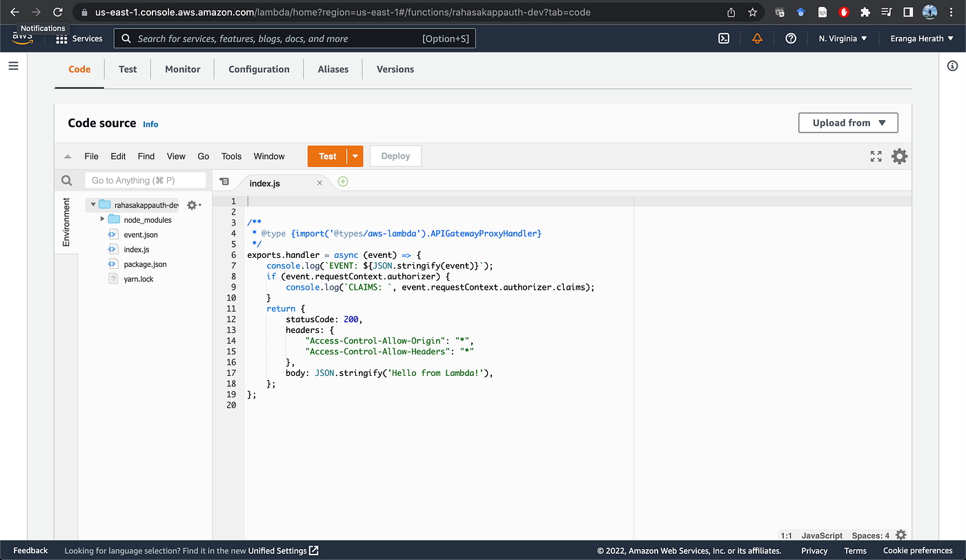Open the Upload from dropdown

(x=848, y=123)
